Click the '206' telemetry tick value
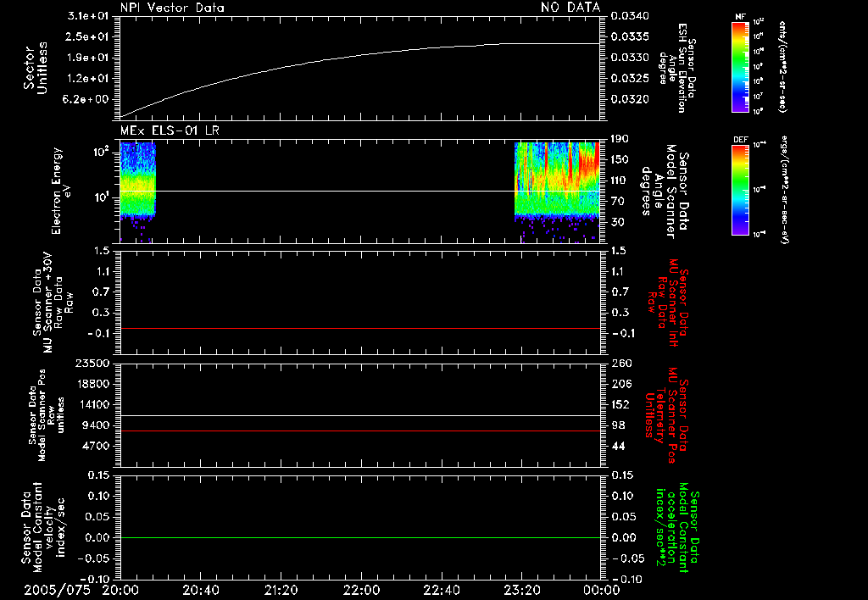This screenshot has width=868, height=600. click(620, 384)
